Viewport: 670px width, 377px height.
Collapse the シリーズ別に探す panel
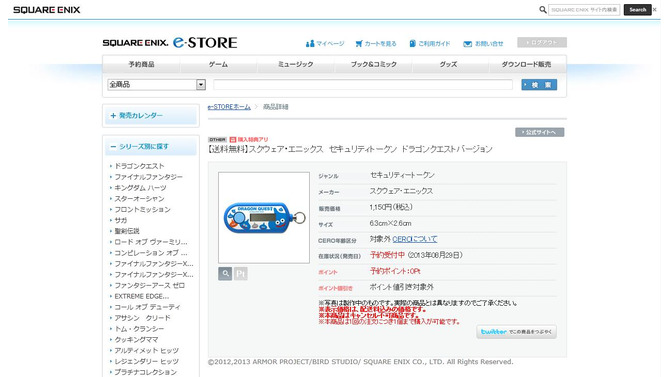(151, 147)
